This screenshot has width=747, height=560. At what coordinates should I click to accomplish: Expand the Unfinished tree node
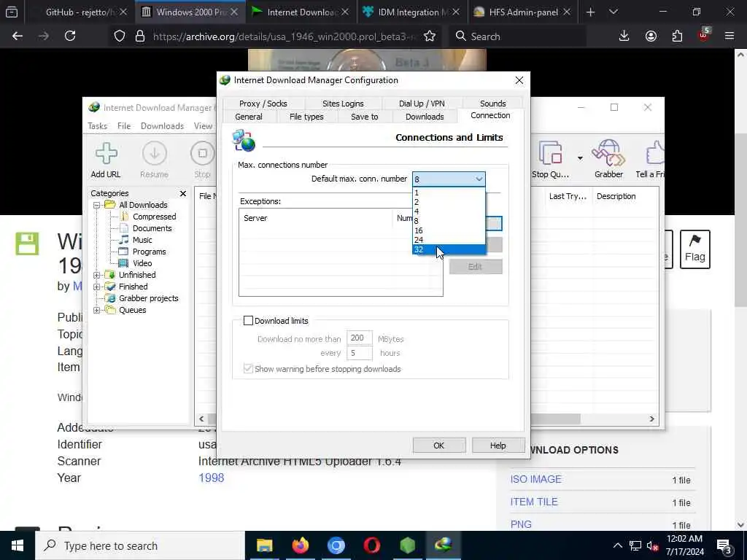[97, 275]
